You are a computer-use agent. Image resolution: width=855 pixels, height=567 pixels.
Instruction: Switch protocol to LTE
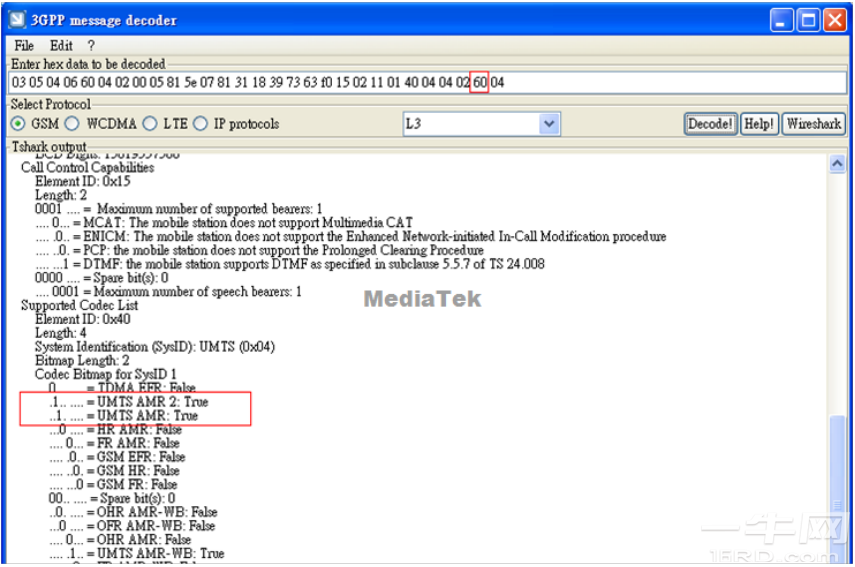point(150,124)
